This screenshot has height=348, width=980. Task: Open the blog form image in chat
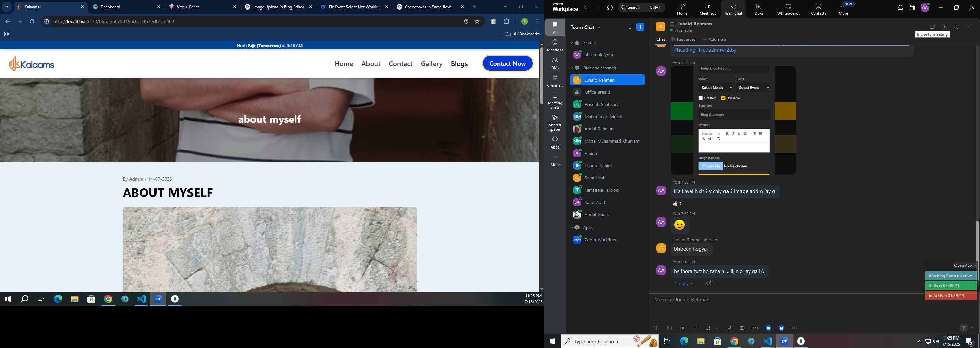[734, 120]
